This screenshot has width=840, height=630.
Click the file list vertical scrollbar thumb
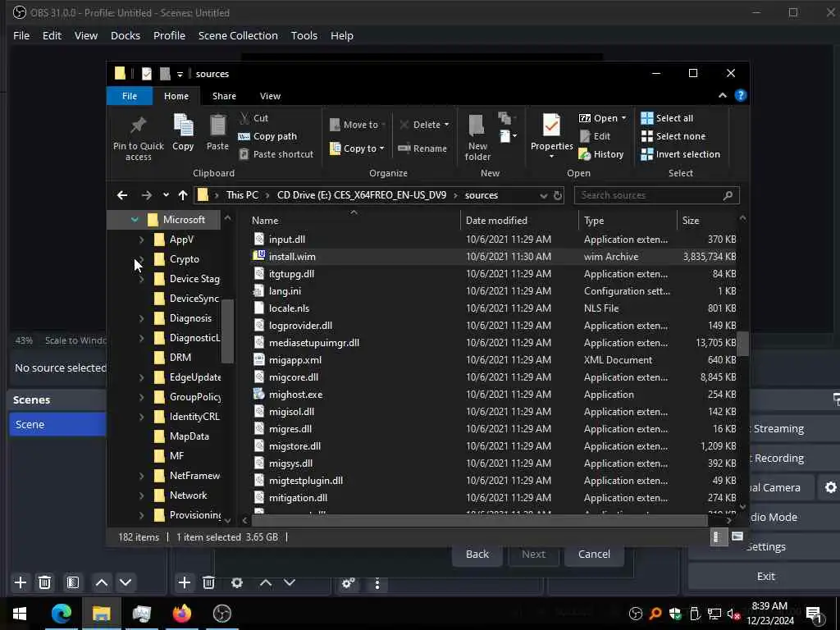(742, 344)
